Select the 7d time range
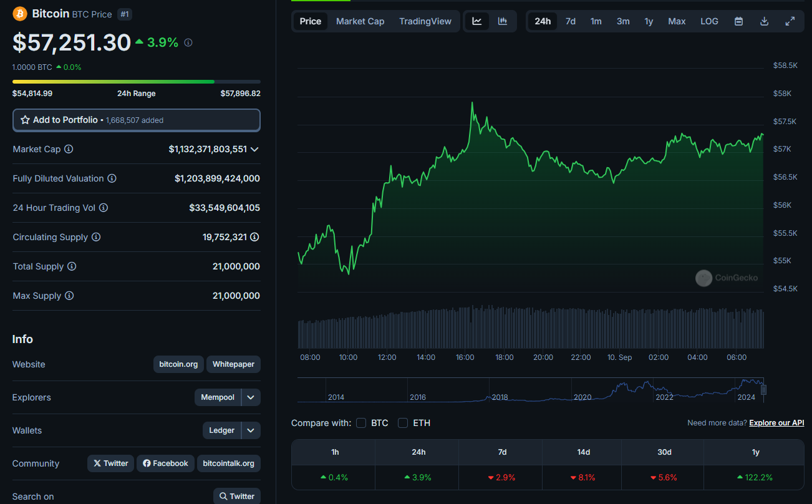 (x=571, y=21)
